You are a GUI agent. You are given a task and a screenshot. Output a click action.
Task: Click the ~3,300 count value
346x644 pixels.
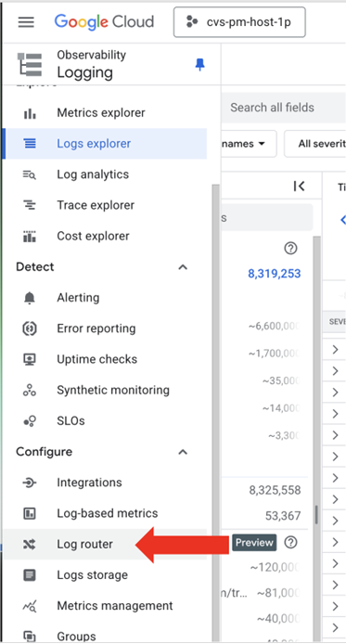[284, 435]
